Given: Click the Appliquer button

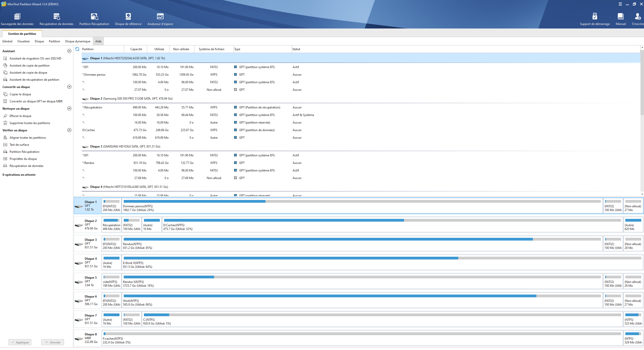Looking at the screenshot, I should coord(20,342).
